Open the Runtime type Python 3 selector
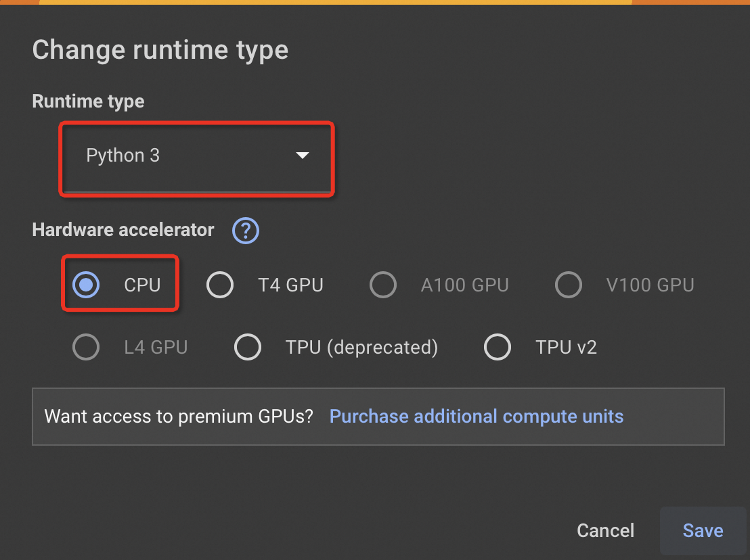 (196, 159)
